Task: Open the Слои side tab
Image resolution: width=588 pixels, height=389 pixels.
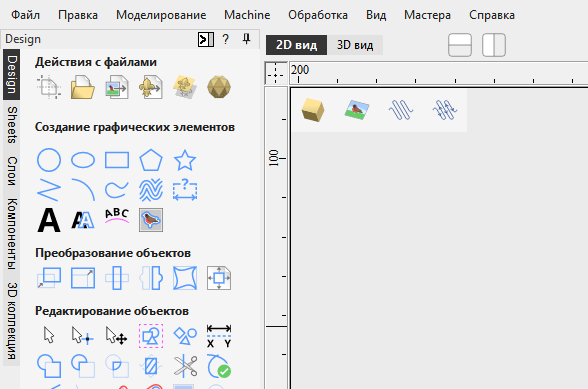Action: 12,171
